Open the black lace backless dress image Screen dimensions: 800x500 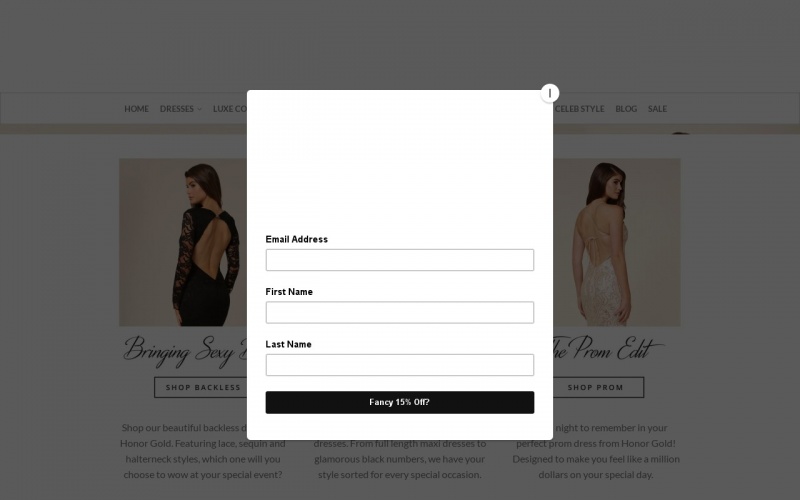tap(183, 242)
